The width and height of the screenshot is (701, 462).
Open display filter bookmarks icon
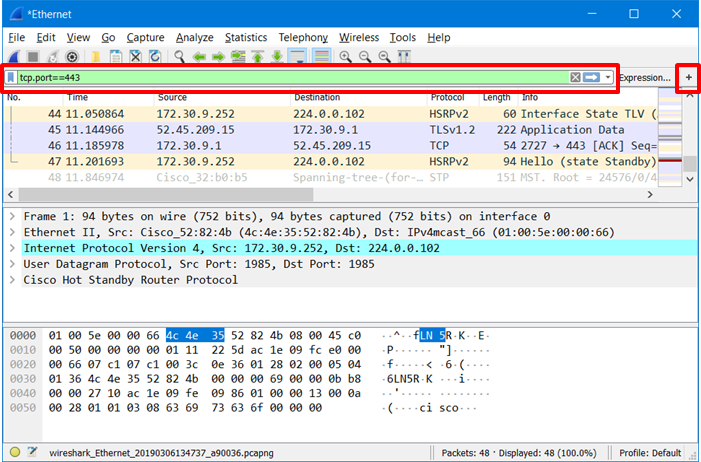tap(11, 78)
